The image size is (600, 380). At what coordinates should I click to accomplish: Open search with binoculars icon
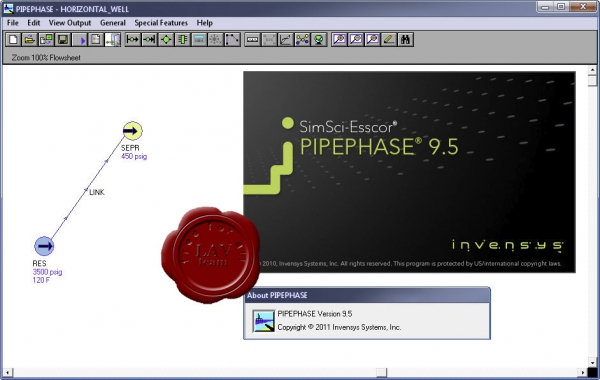pos(406,39)
